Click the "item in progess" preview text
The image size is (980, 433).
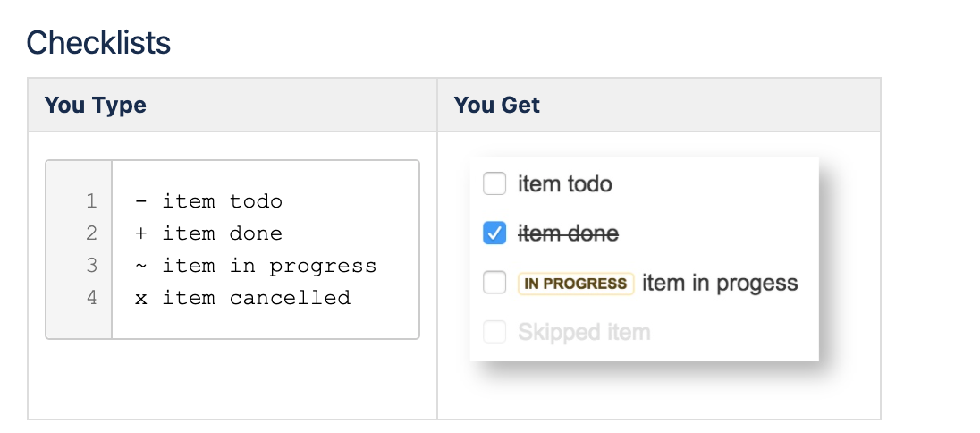720,284
